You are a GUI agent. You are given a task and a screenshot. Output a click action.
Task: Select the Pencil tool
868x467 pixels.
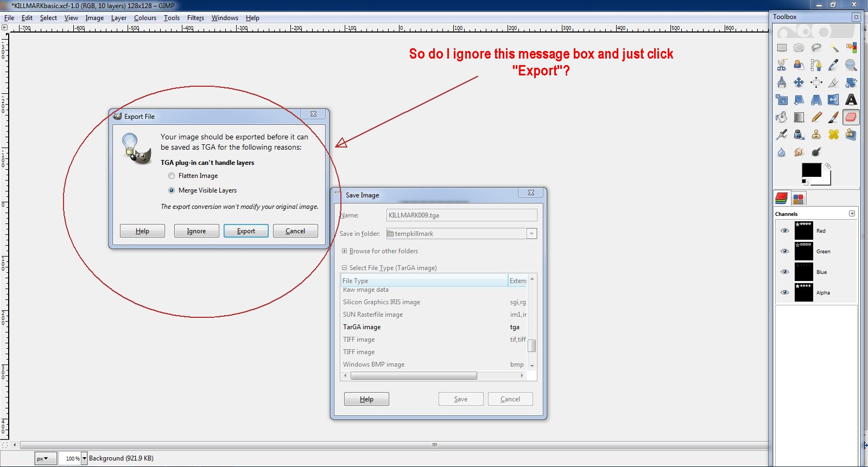[x=816, y=117]
